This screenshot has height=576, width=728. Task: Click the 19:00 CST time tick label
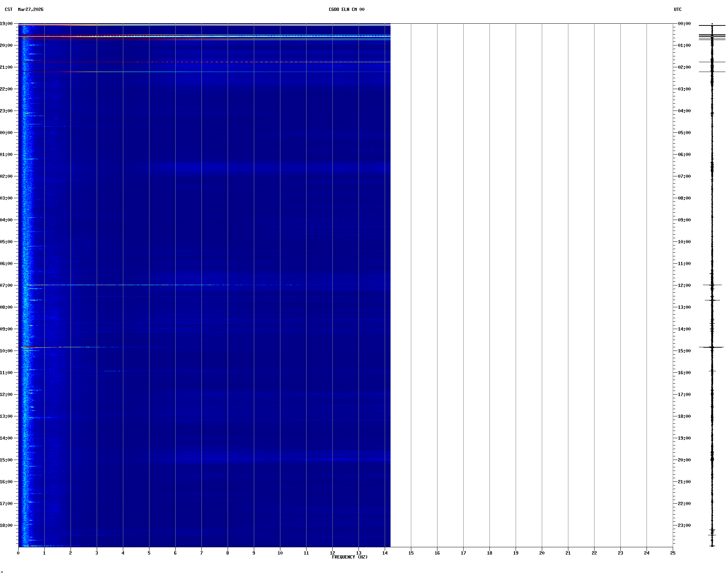pyautogui.click(x=7, y=24)
